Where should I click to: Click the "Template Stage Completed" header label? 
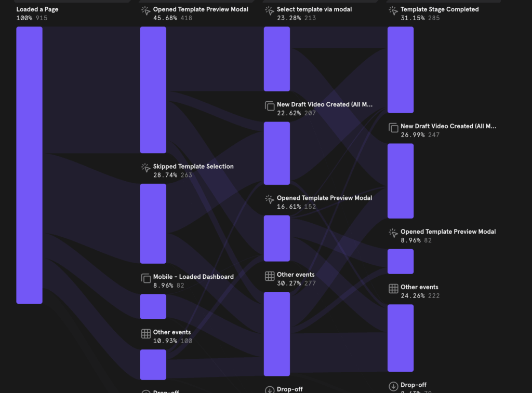click(x=440, y=9)
